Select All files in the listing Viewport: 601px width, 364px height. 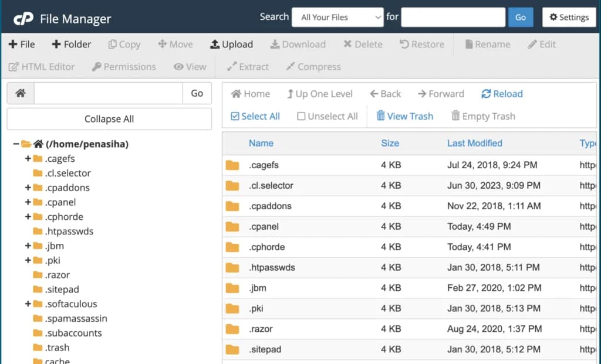(x=255, y=116)
